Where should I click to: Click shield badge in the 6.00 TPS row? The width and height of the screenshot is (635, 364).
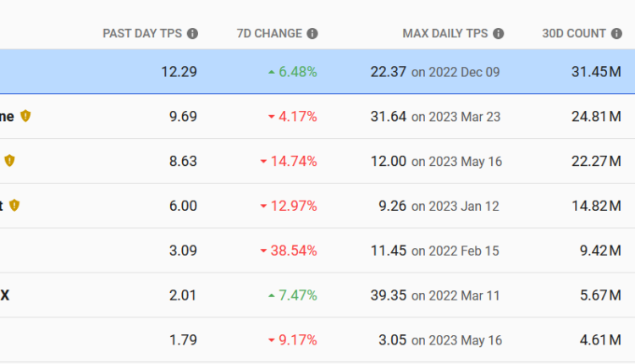point(14,206)
